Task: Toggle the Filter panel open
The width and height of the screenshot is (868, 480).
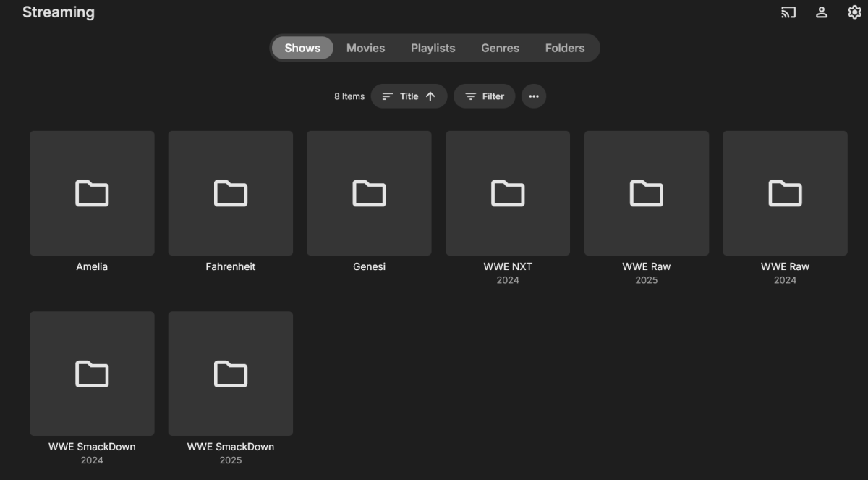Action: pyautogui.click(x=484, y=96)
